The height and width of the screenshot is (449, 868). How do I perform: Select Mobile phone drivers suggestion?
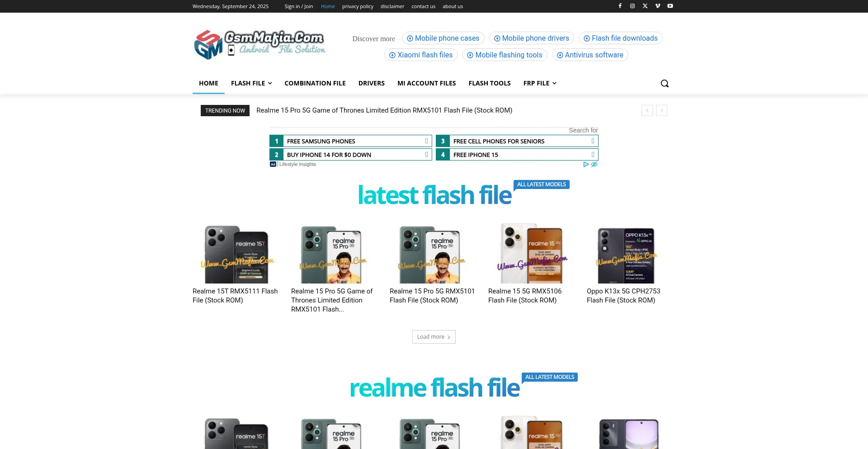[532, 38]
